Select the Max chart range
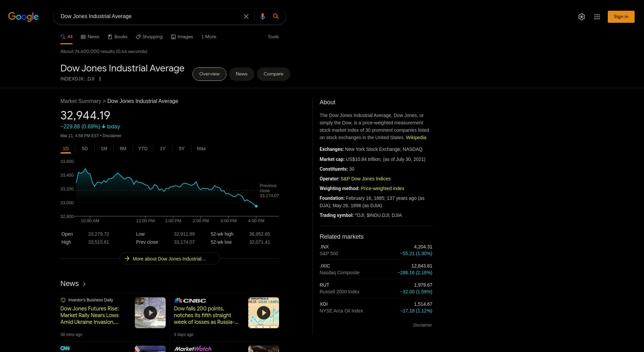 (201, 149)
